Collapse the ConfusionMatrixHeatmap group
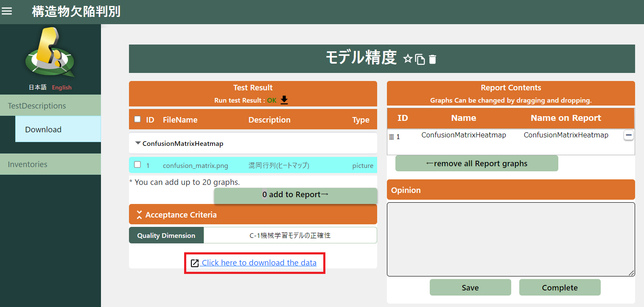The height and width of the screenshot is (307, 644). click(138, 143)
